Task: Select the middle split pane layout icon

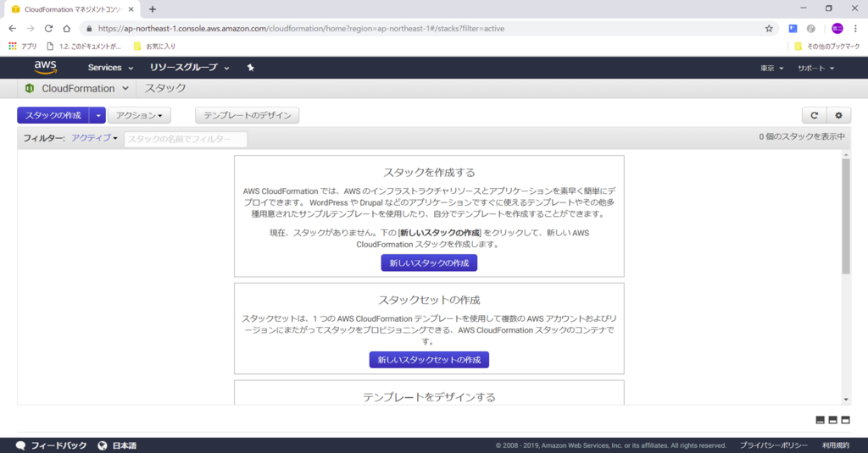Action: 832,420
